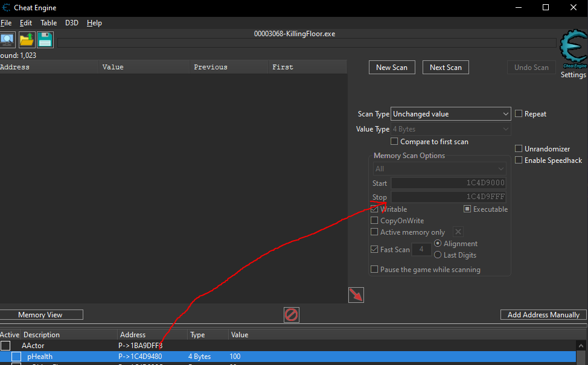Image resolution: width=588 pixels, height=365 pixels.
Task: Enable Compare to first scan
Action: (394, 141)
